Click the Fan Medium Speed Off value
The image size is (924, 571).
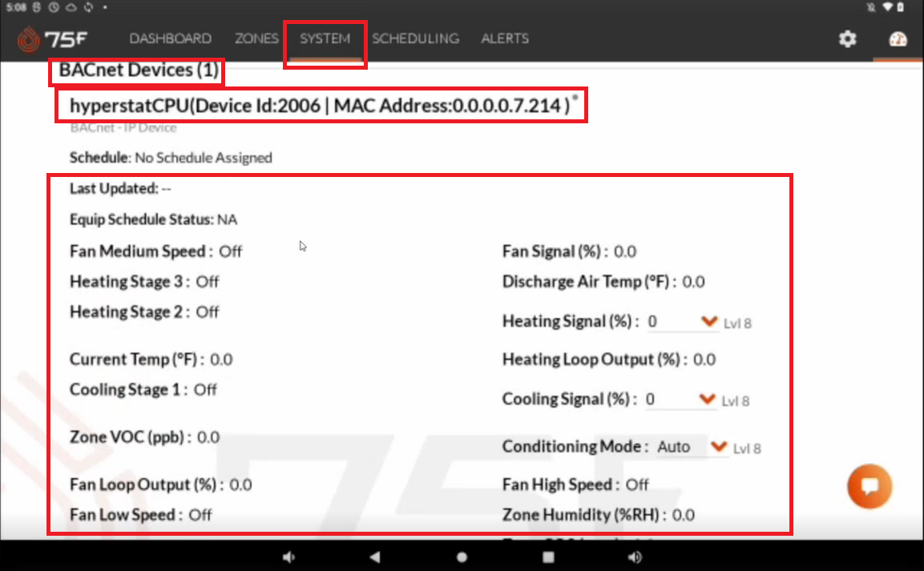tap(231, 251)
